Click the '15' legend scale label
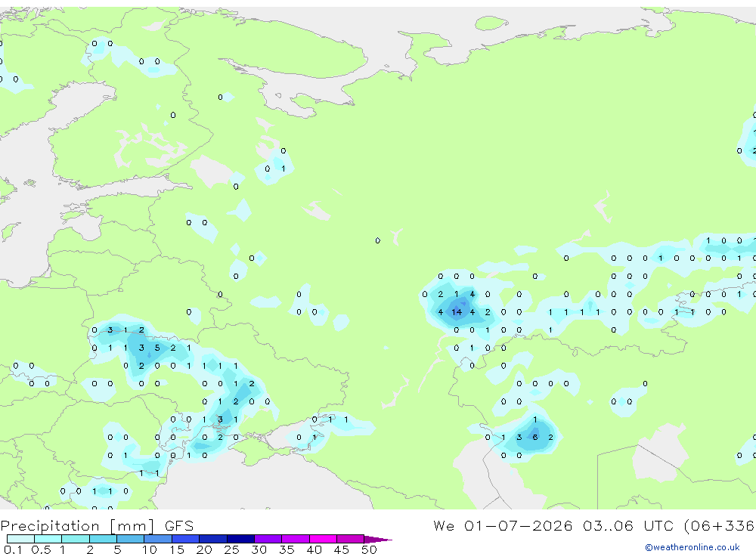Image resolution: width=756 pixels, height=554 pixels. 177,549
